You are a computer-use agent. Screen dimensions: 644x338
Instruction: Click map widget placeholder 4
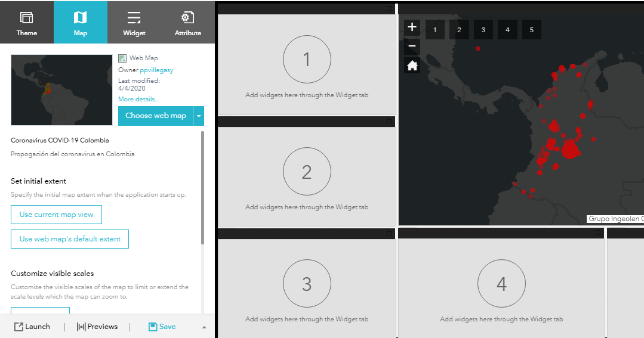[x=508, y=30]
